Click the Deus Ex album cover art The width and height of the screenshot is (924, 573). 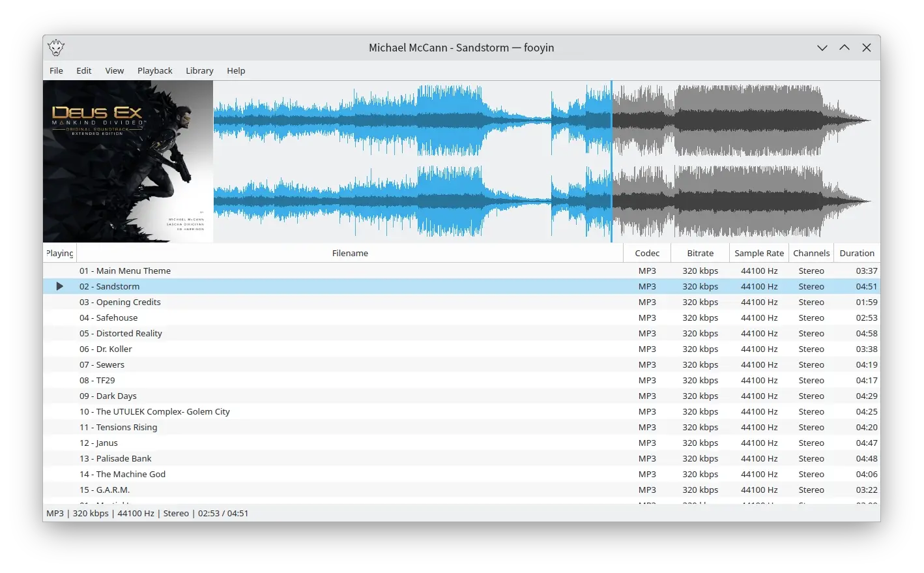coord(128,162)
